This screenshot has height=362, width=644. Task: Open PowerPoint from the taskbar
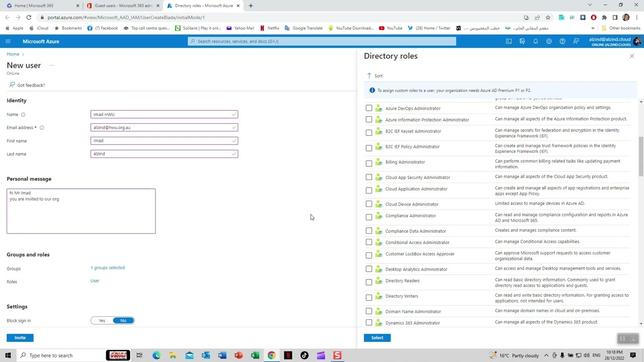point(238,355)
